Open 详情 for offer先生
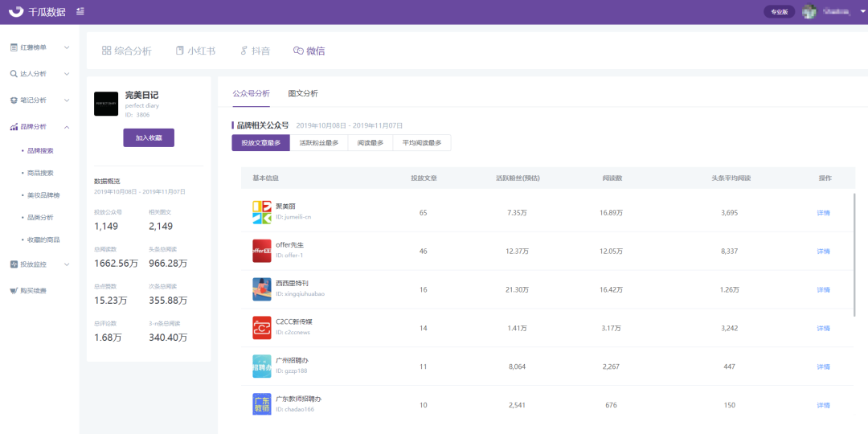 click(x=824, y=252)
